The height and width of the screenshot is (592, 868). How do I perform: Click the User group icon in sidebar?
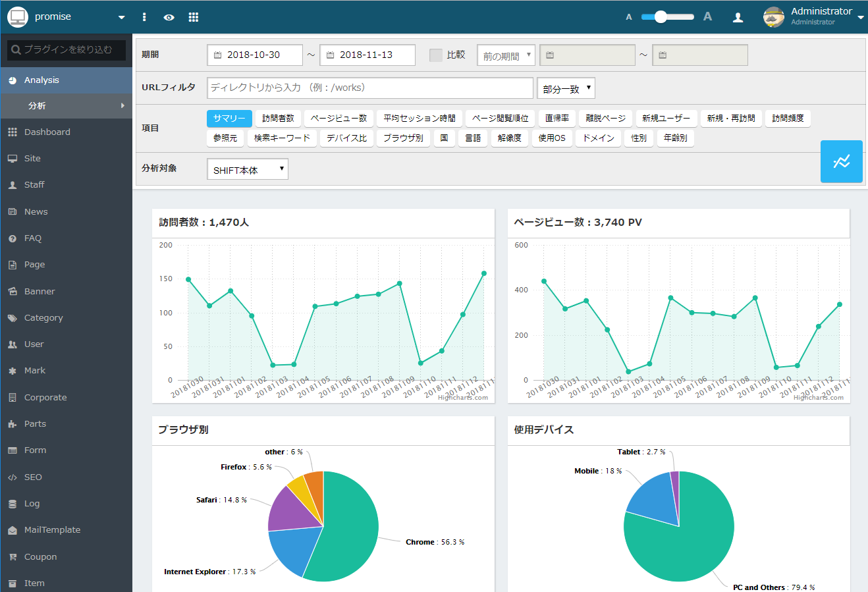pyautogui.click(x=13, y=344)
